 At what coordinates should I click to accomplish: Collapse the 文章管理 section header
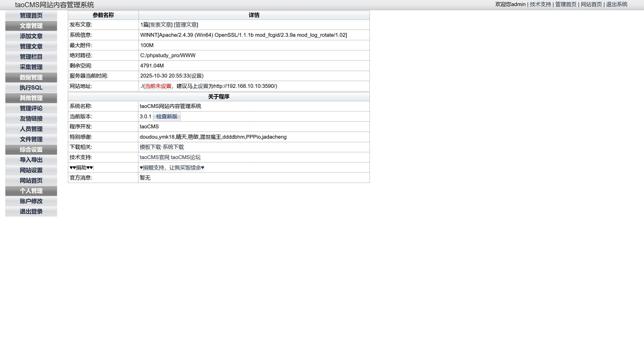coord(31,26)
